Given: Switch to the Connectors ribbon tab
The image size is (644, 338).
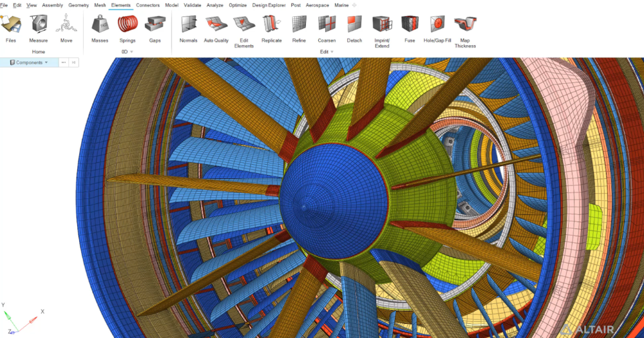Looking at the screenshot, I should (148, 5).
